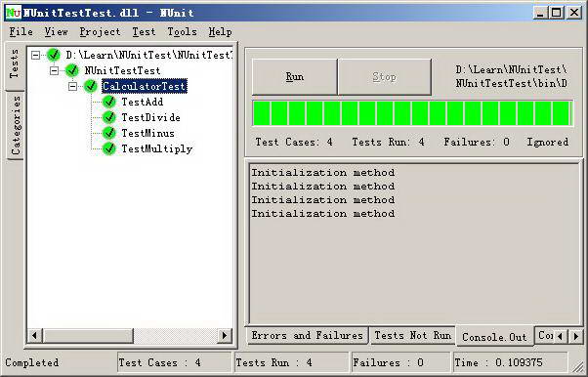Click the Run button
Screen dimensions: 588x377
click(x=294, y=77)
